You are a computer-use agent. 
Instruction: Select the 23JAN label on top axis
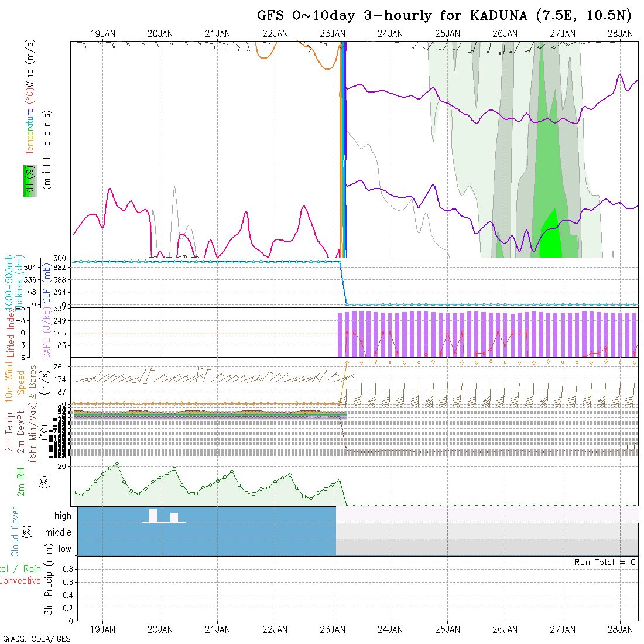333,34
